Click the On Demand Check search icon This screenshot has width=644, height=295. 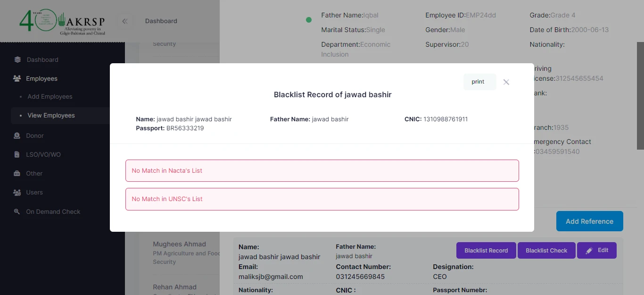tap(17, 211)
